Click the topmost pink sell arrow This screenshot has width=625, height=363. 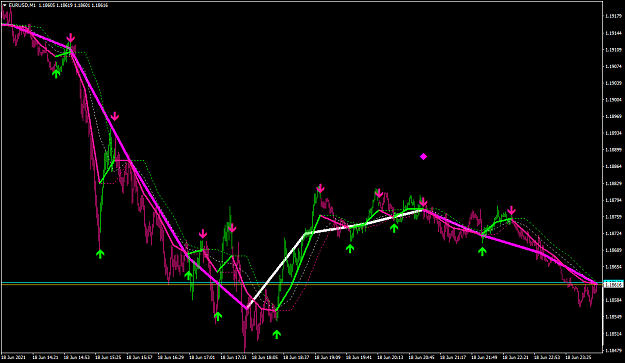[x=71, y=38]
